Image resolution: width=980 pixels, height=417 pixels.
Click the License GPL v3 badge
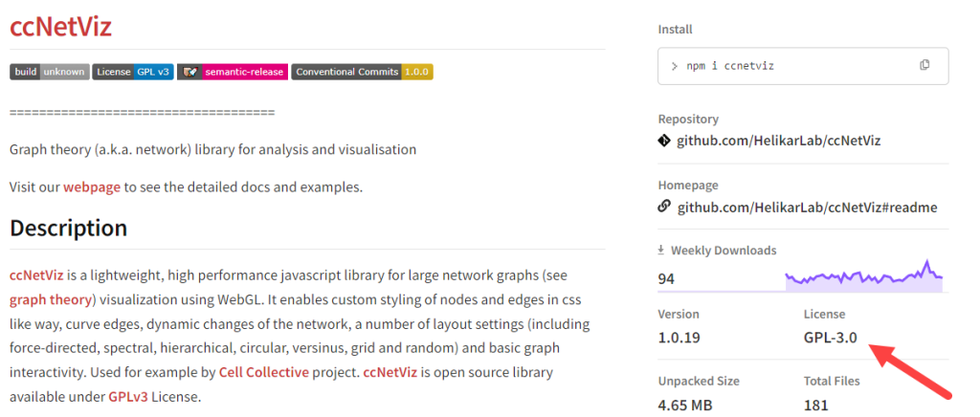pos(133,72)
